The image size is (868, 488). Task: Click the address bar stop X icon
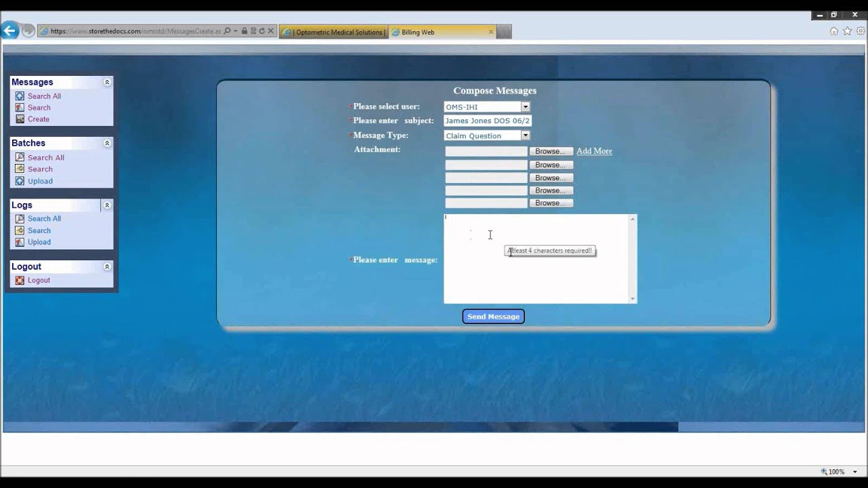click(271, 31)
